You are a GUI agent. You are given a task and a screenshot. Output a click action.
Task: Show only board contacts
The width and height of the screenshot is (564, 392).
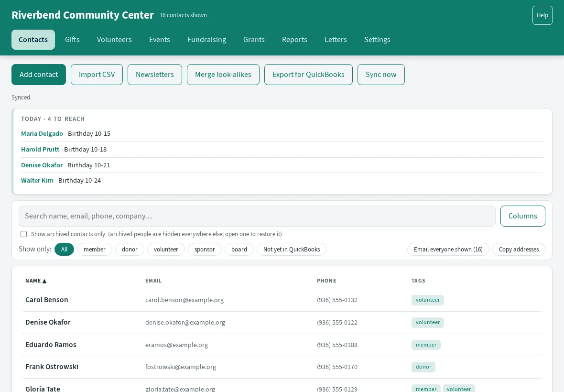pos(239,249)
